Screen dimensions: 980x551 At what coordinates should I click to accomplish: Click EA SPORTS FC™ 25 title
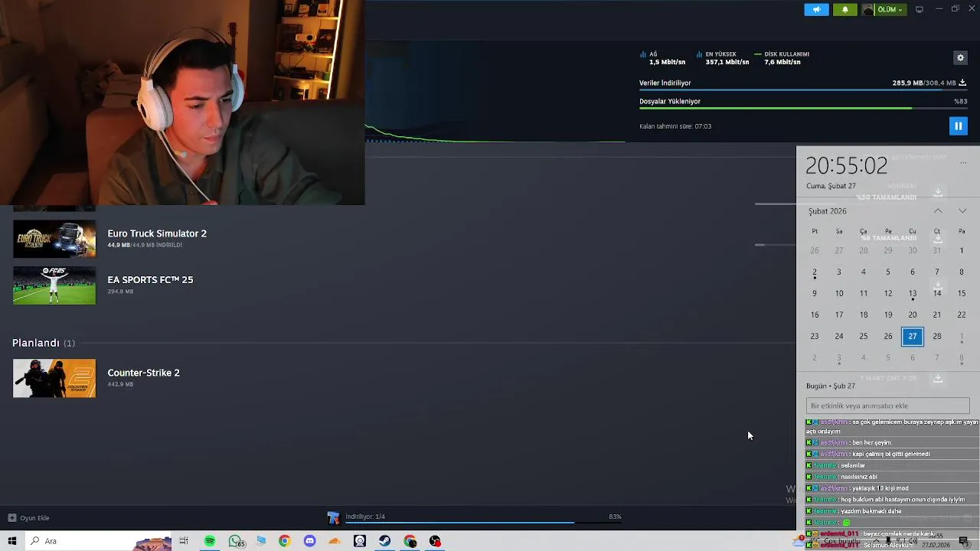click(x=150, y=280)
